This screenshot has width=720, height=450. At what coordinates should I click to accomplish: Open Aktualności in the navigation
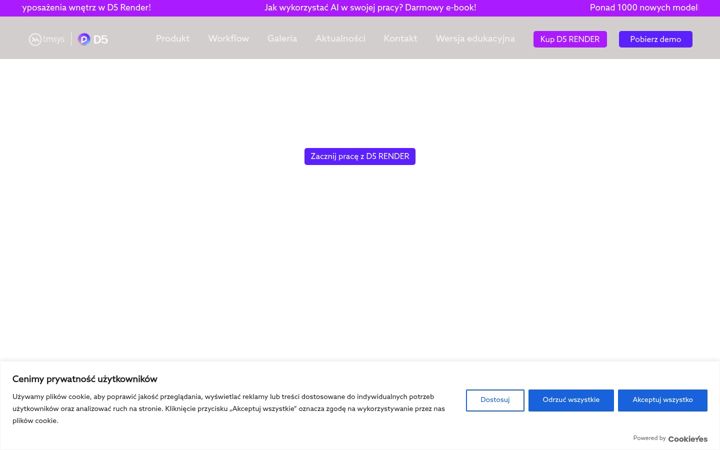(340, 39)
